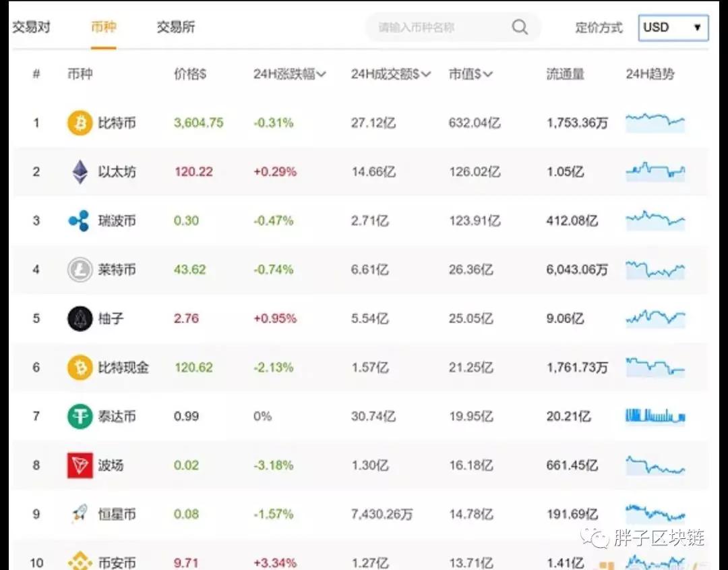Click the EOS (柚子) black logo icon

tap(80, 318)
